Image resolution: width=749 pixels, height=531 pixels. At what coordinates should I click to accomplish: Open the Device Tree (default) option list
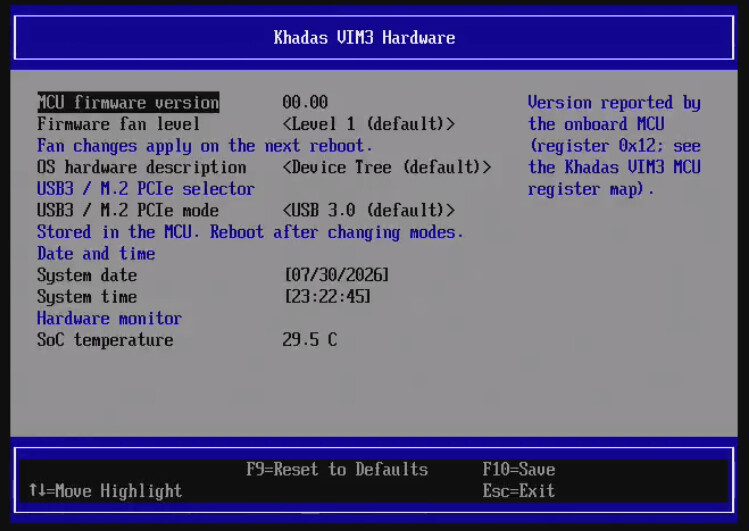click(x=386, y=168)
